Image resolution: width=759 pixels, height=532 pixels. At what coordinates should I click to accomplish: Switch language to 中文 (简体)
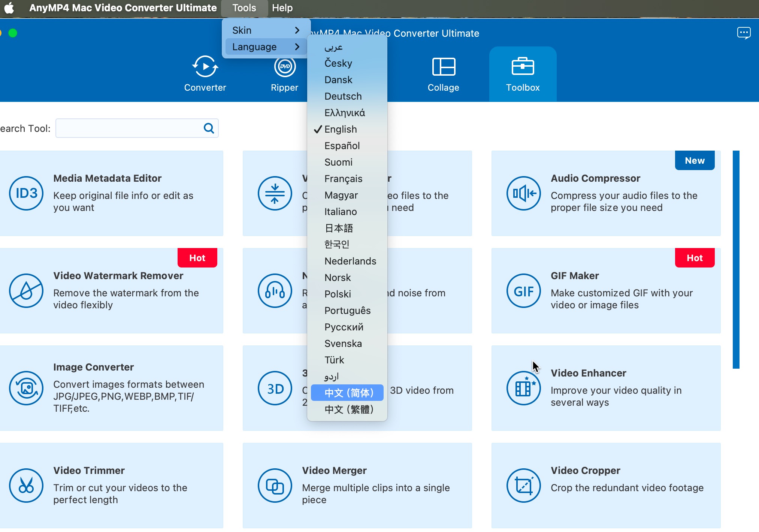click(348, 393)
